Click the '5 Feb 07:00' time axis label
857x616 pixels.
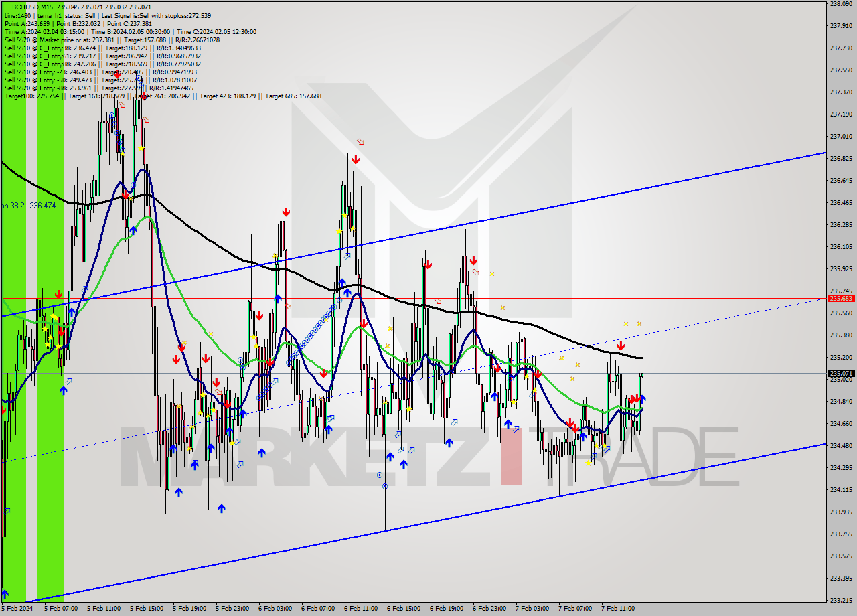tap(61, 609)
